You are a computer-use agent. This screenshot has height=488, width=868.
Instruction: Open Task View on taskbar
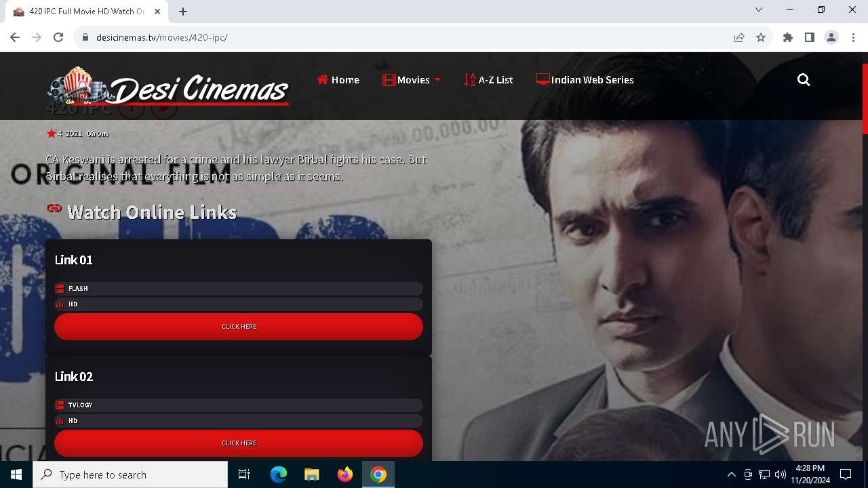pos(244,474)
